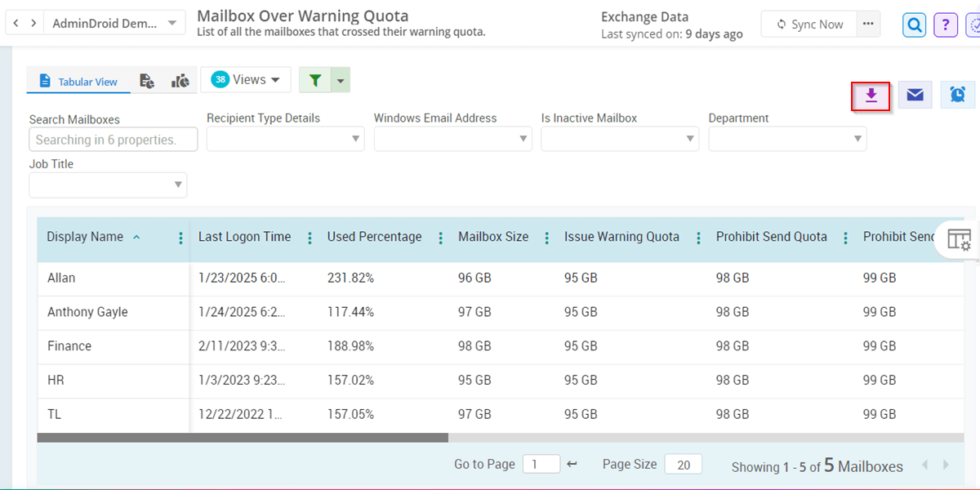Image resolution: width=980 pixels, height=490 pixels.
Task: Apply filters with the green funnel icon
Action: (315, 79)
